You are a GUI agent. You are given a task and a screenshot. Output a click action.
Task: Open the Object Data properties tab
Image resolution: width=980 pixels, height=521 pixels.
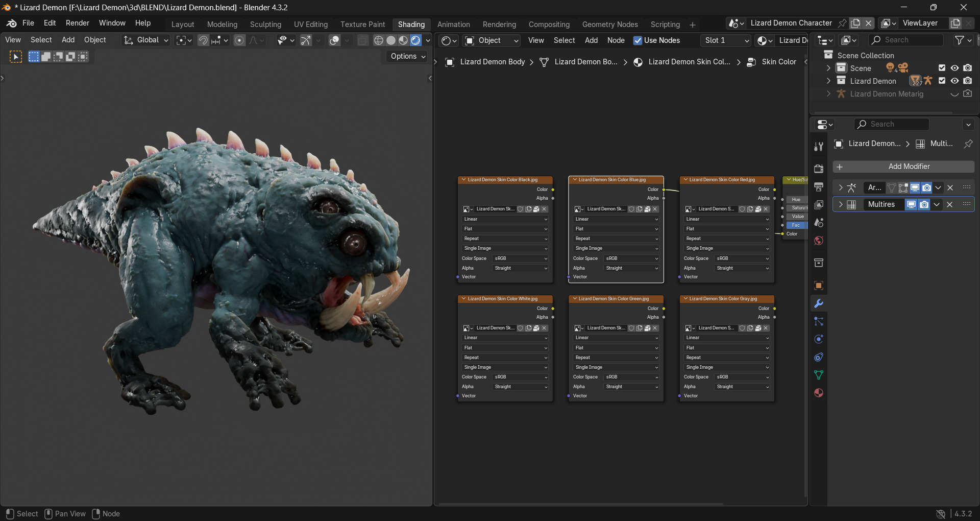click(819, 375)
